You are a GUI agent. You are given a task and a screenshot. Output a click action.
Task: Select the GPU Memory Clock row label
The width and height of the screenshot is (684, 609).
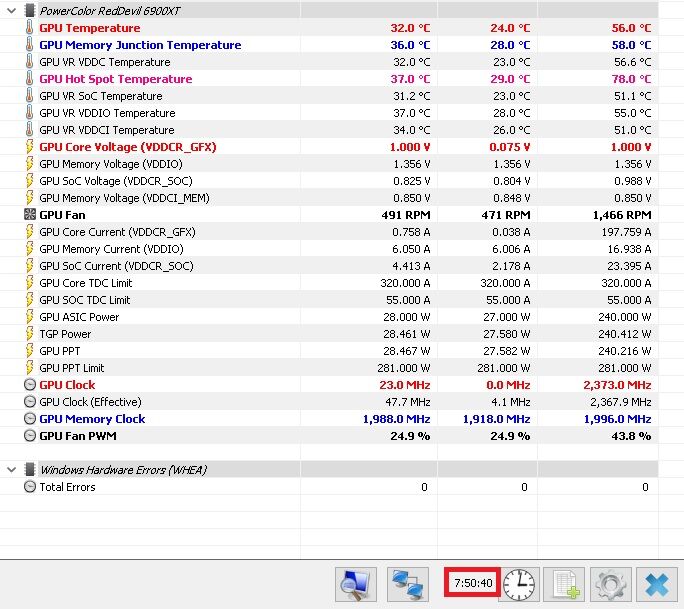pos(92,419)
